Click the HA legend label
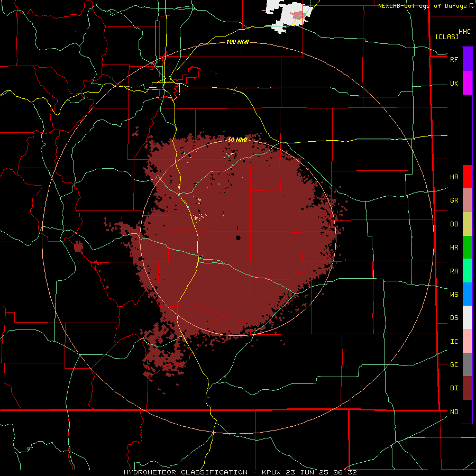The width and height of the screenshot is (476, 476). pyautogui.click(x=454, y=177)
